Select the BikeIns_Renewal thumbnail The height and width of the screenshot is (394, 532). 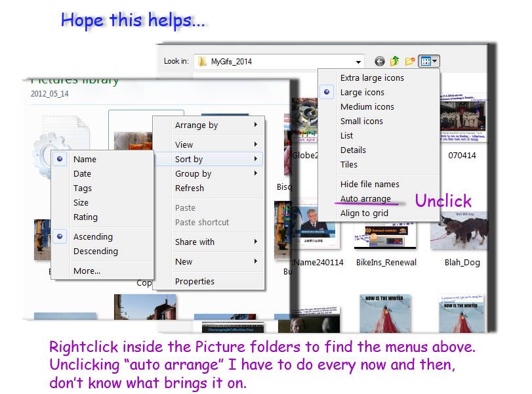(385, 236)
